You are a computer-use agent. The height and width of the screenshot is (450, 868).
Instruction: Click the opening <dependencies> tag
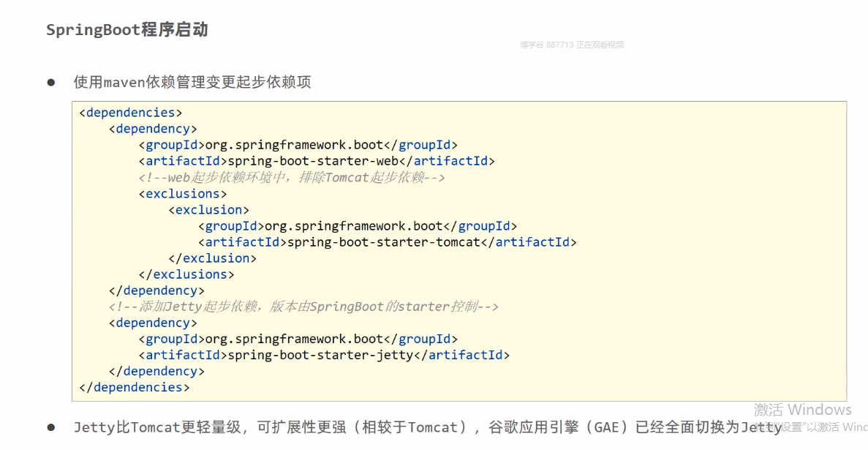(x=130, y=113)
